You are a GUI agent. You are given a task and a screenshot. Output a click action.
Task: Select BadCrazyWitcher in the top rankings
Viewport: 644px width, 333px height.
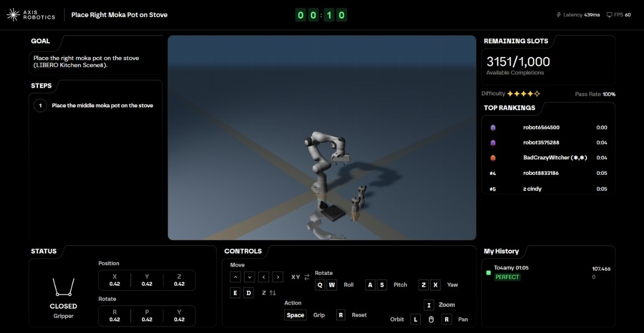click(555, 158)
